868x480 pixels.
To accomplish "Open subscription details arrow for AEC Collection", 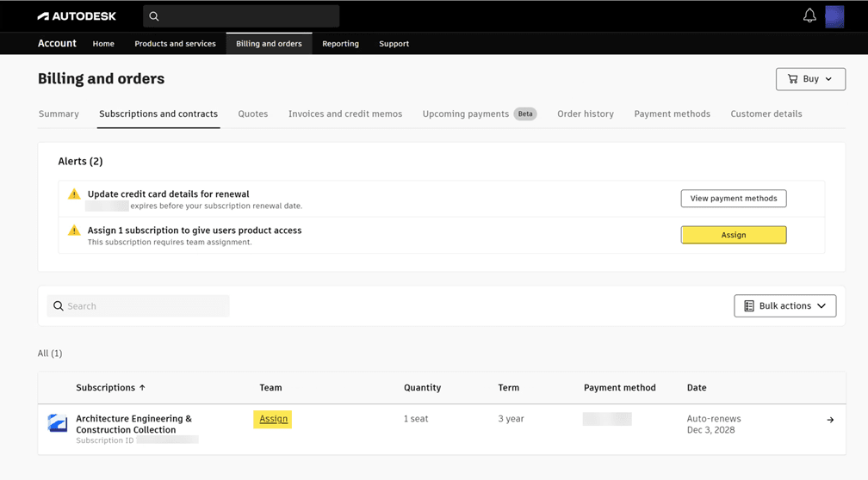I will (830, 420).
